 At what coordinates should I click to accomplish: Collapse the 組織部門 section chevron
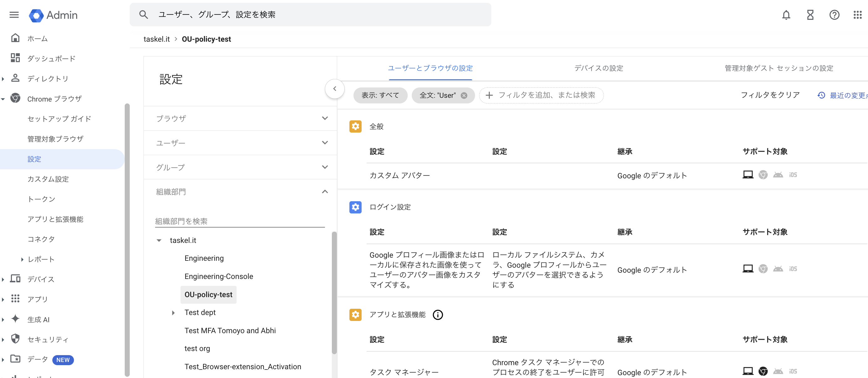(325, 192)
